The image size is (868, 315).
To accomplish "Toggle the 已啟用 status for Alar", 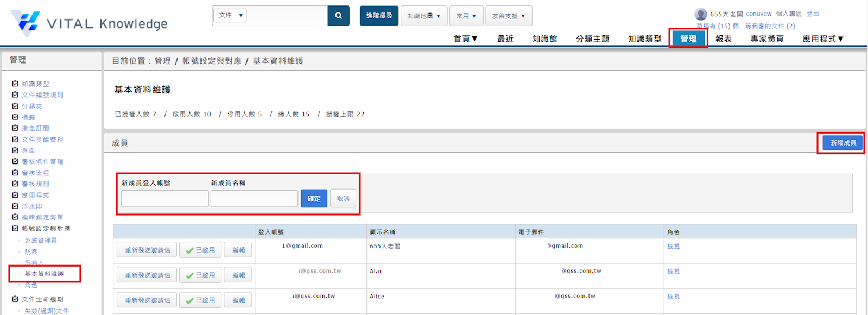I will (200, 275).
